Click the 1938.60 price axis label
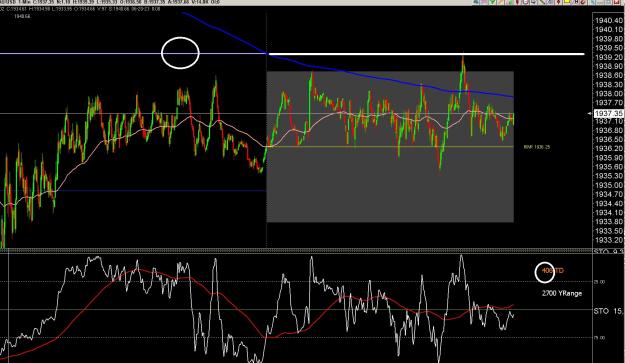 (609, 75)
